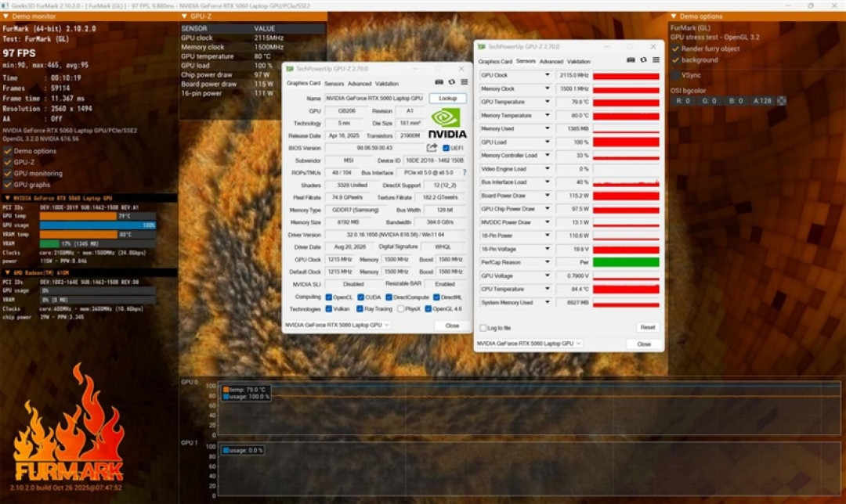Viewport: 846px width, 504px height.
Task: Toggle the Vulkan checkbox
Action: click(x=328, y=309)
